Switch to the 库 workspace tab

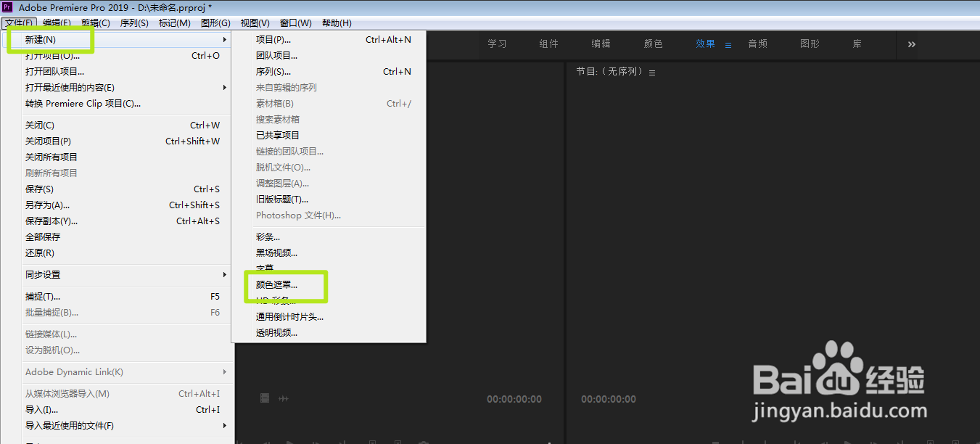tap(857, 44)
